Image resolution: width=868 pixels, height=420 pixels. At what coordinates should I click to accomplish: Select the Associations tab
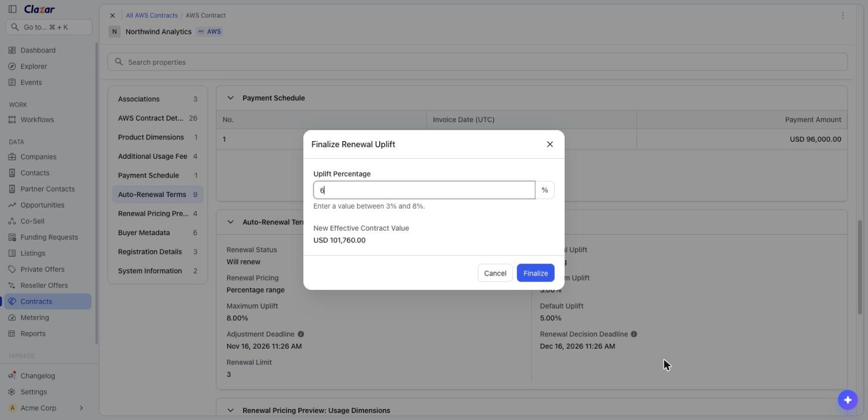coord(157,99)
